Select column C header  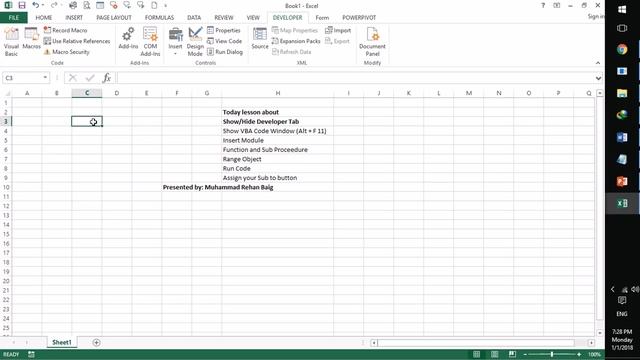87,93
